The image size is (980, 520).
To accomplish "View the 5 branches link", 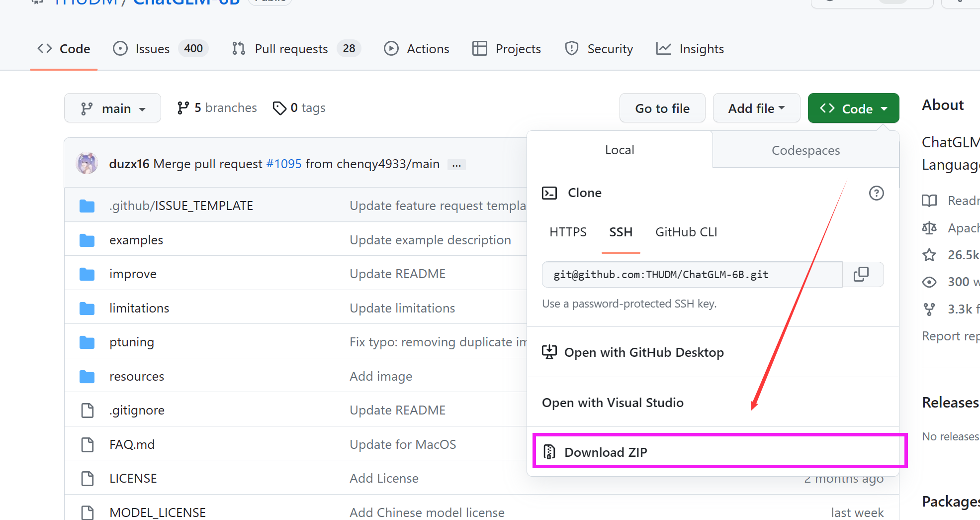I will click(217, 108).
